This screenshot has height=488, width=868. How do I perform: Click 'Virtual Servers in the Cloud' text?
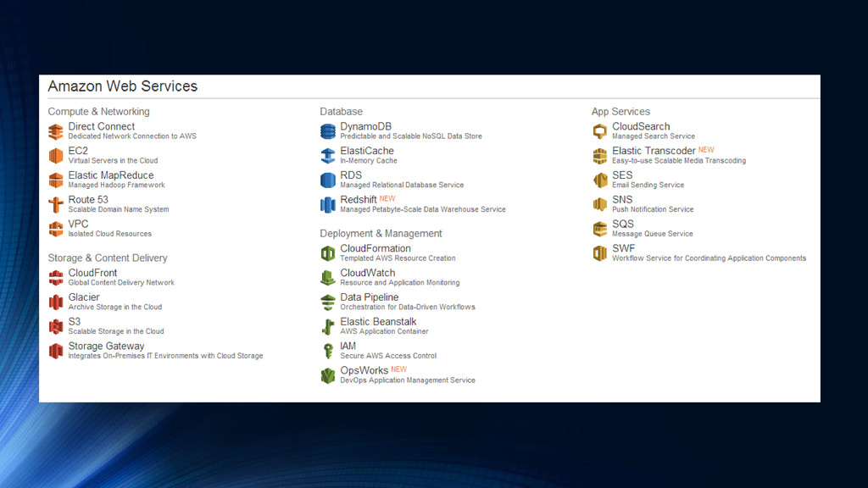(113, 160)
